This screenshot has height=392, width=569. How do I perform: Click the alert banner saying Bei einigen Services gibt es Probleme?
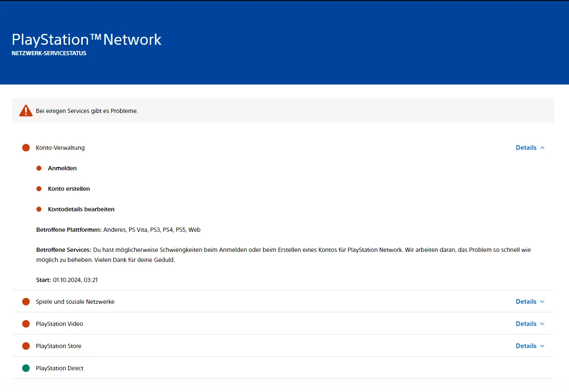(87, 110)
